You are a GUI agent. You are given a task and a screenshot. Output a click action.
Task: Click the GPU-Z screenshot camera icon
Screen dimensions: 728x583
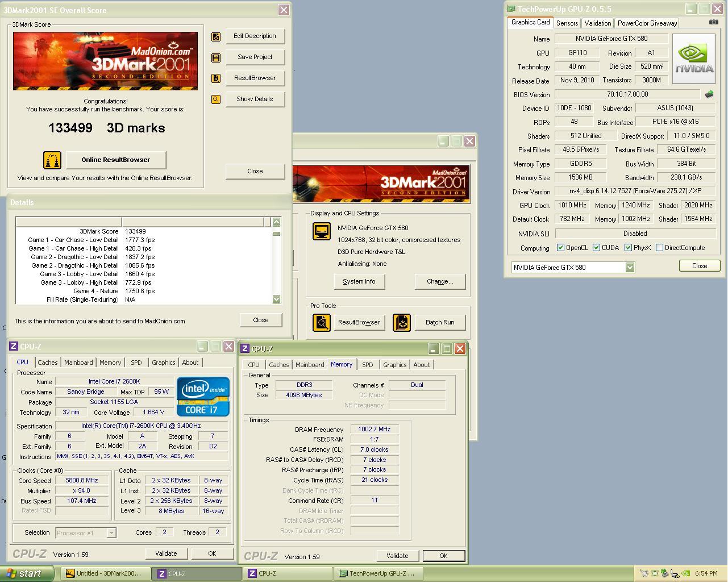[x=714, y=22]
